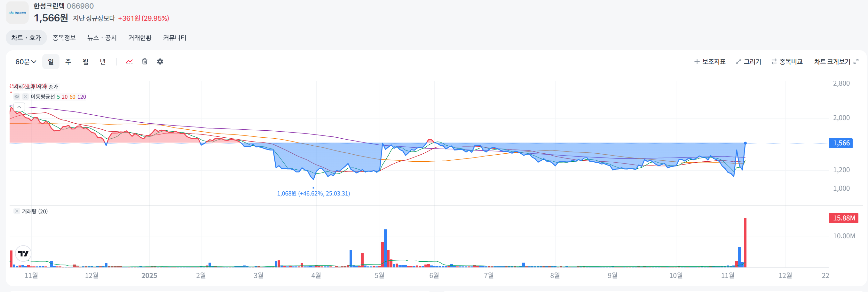Click the 12월 label at axis right end

(x=785, y=275)
